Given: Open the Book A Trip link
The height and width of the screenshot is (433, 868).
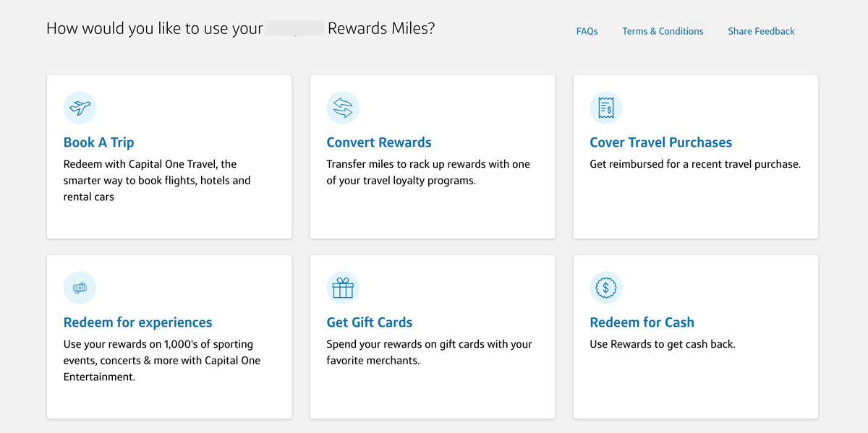Looking at the screenshot, I should 98,142.
